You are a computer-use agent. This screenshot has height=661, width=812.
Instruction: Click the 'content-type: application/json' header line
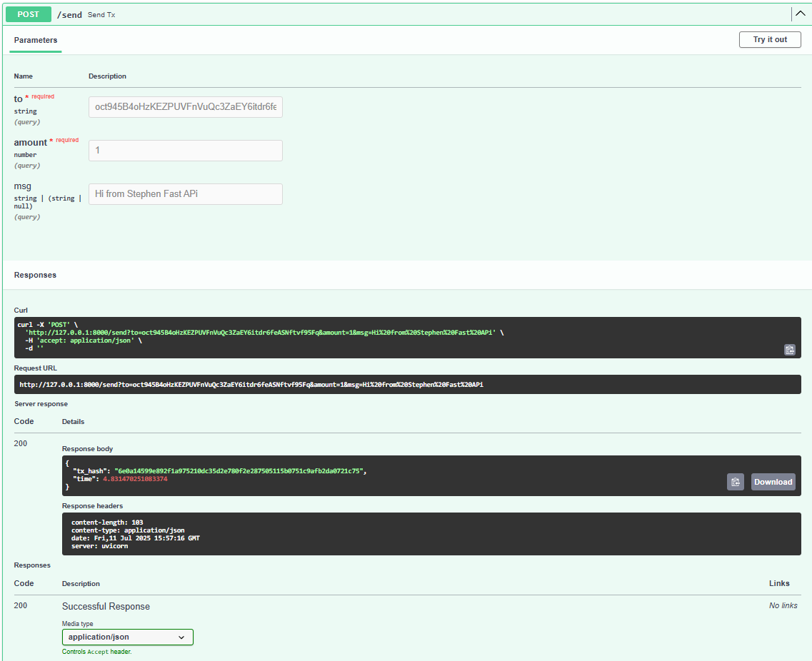[x=128, y=530]
